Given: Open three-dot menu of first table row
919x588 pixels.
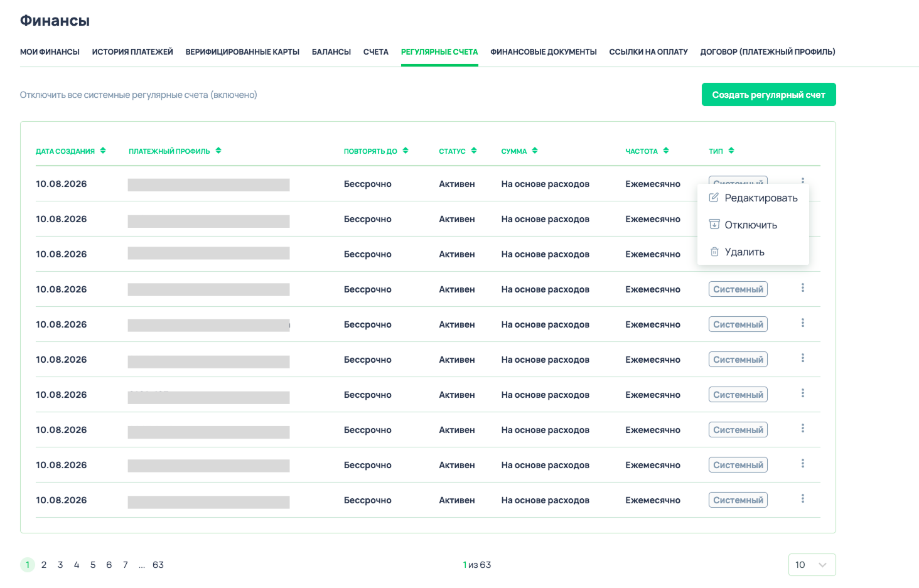Looking at the screenshot, I should point(802,181).
